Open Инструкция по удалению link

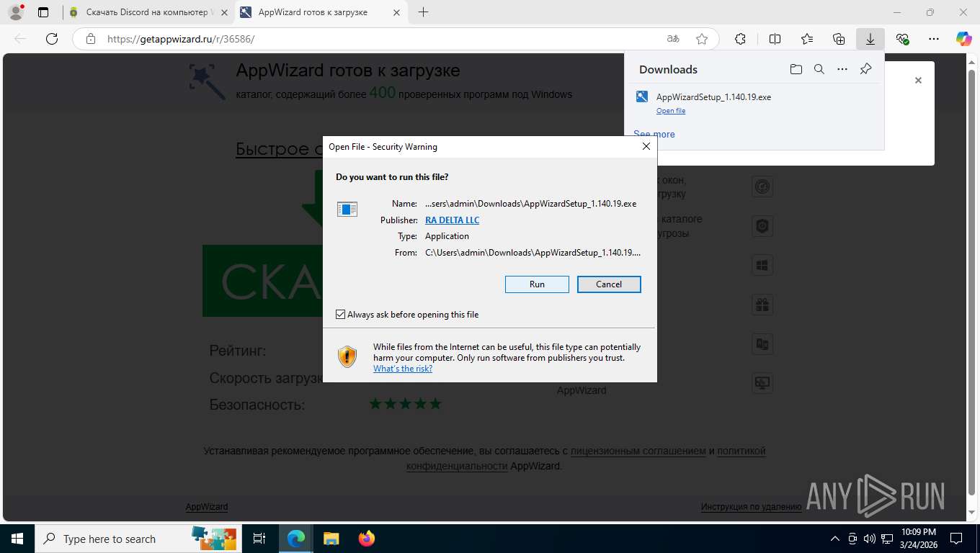752,507
